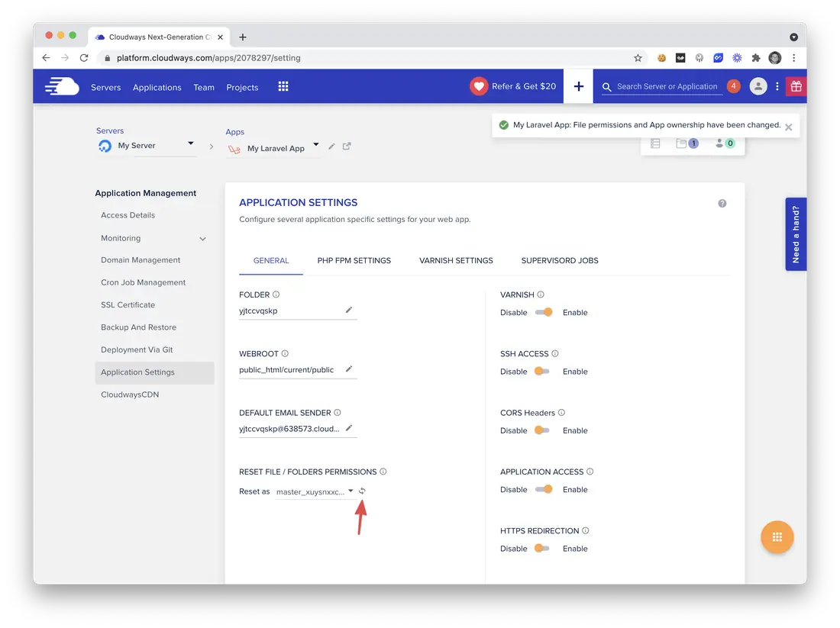Image resolution: width=840 pixels, height=628 pixels.
Task: Open CloudwaysCDN in the sidebar
Action: (130, 395)
